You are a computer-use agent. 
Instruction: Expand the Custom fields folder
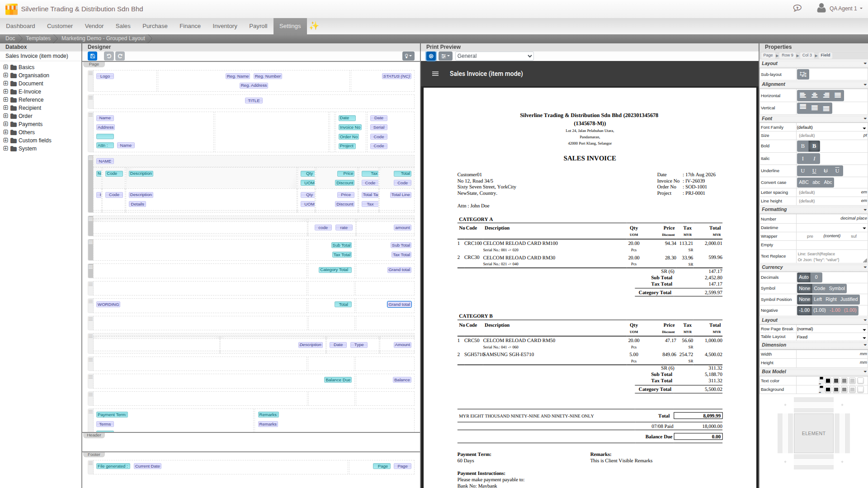[6, 140]
